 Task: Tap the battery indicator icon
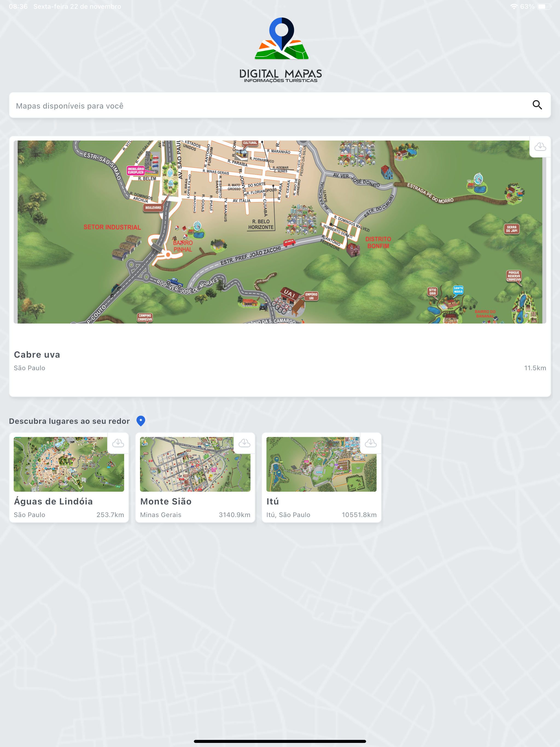[x=544, y=6]
